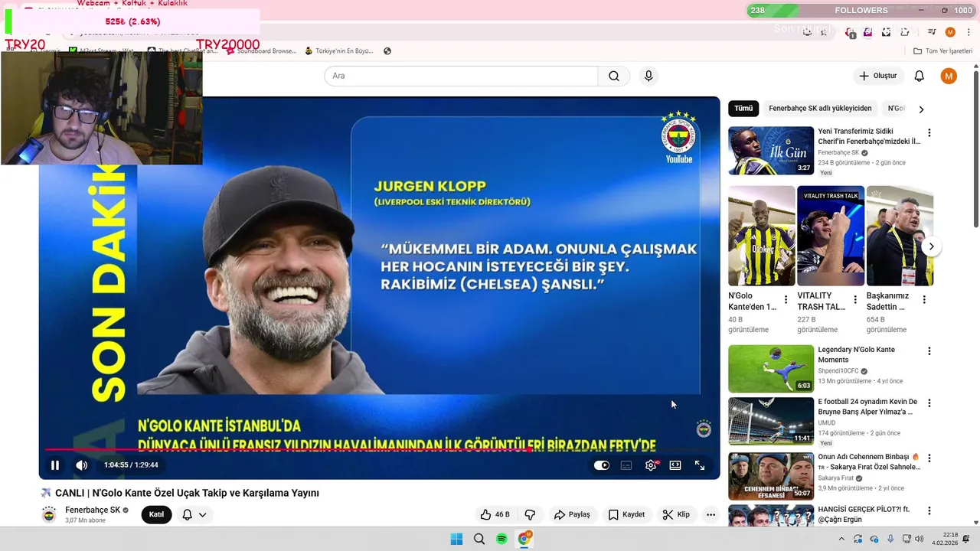This screenshot has width=980, height=551.
Task: Open menu for N'Golo Kante'den short
Action: pos(786,300)
